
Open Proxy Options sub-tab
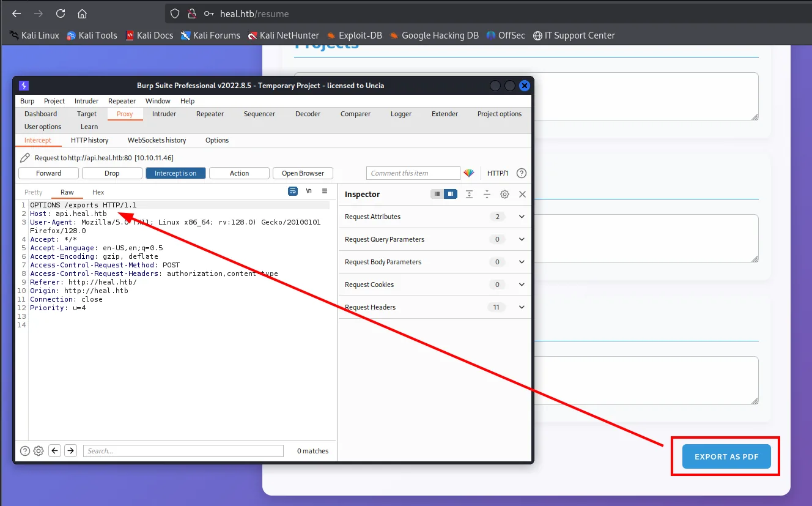pyautogui.click(x=217, y=140)
